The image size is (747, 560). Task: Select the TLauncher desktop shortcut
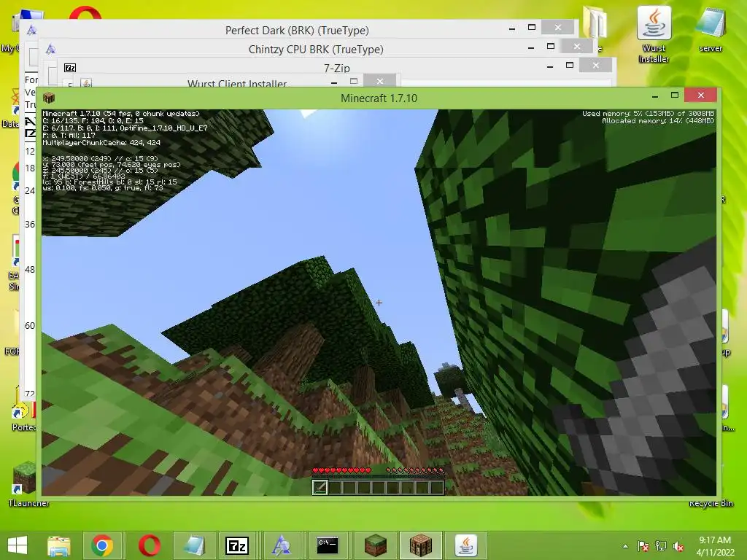click(28, 483)
